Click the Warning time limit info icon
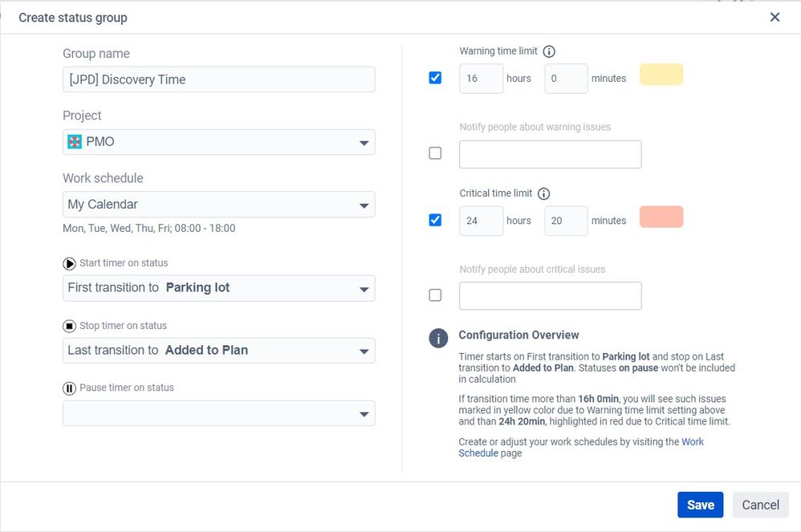The height and width of the screenshot is (532, 801). 549,51
